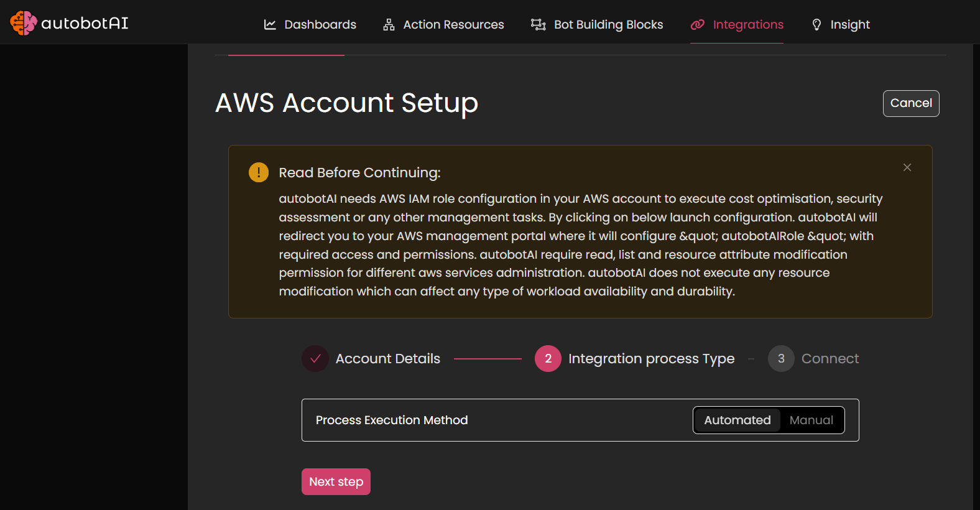Screen dimensions: 980x510
Task: Click the Account Details checkmark step icon
Action: (315, 359)
